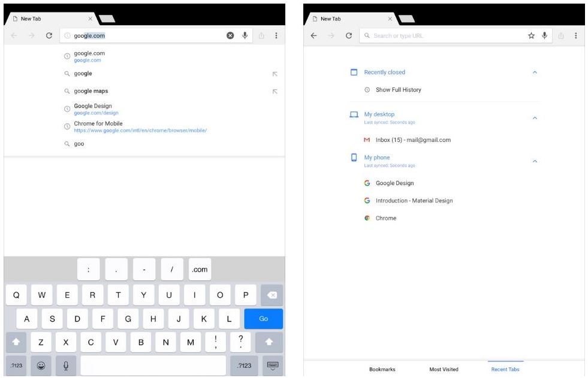
Task: Tap the share icon in left screen toolbar
Action: pyautogui.click(x=261, y=35)
